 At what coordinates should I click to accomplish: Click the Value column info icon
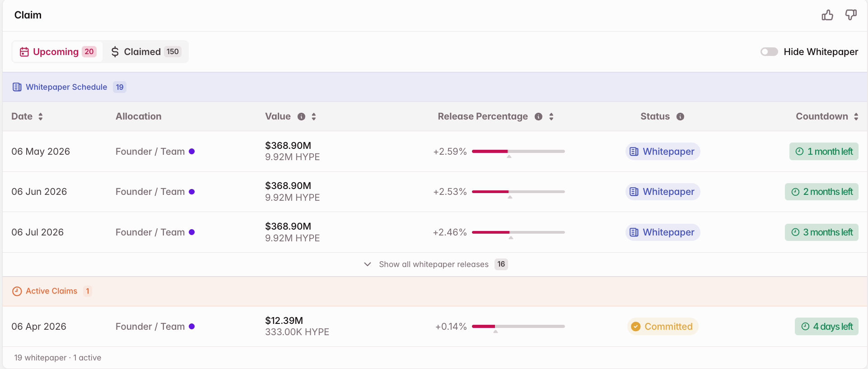(301, 116)
